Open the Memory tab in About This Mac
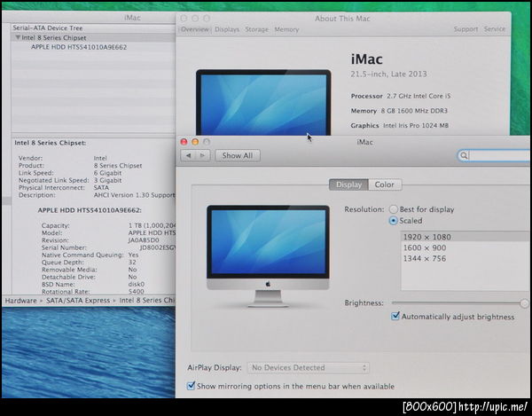This screenshot has width=532, height=416. pyautogui.click(x=286, y=29)
